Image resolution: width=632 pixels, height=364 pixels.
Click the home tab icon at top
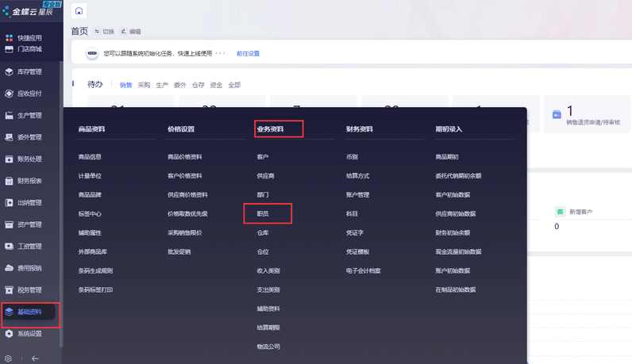(79, 11)
